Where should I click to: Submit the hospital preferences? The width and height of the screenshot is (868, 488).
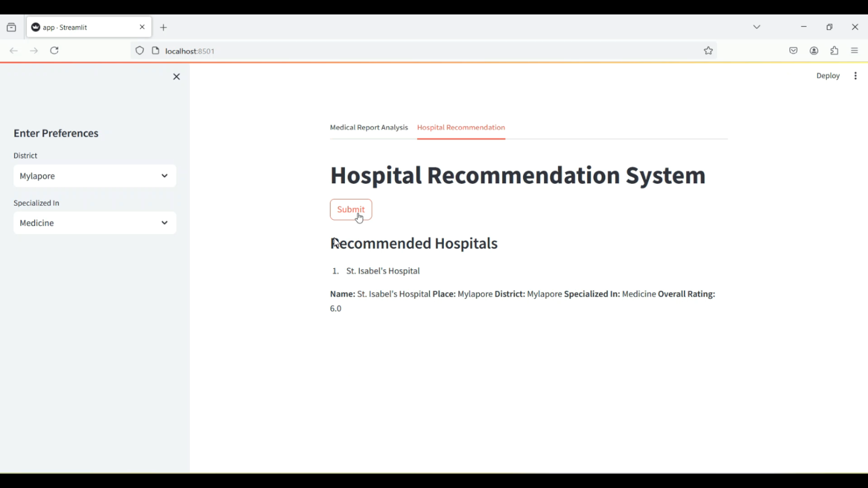click(x=351, y=210)
